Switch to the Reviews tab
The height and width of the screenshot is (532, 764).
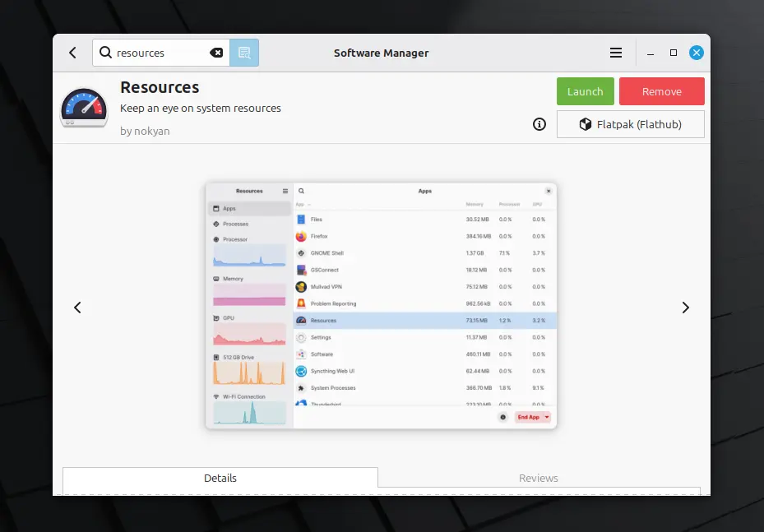coord(539,478)
